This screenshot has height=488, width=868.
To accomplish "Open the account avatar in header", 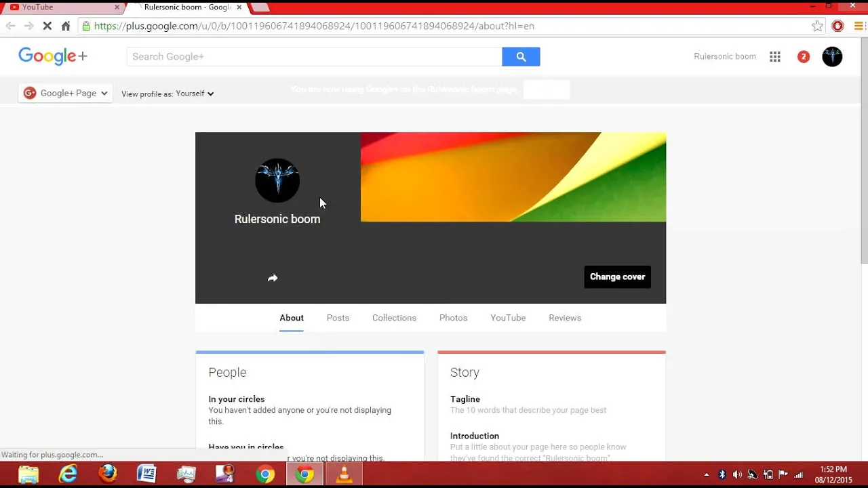I will (832, 57).
